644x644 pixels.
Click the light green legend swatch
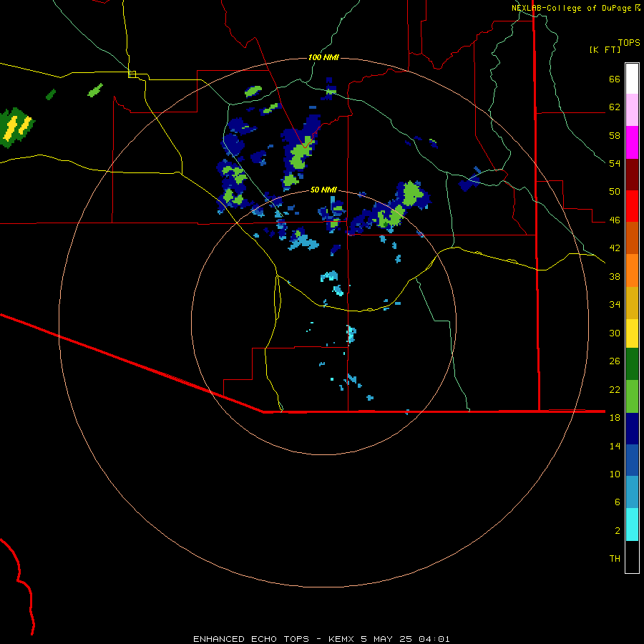[x=632, y=396]
